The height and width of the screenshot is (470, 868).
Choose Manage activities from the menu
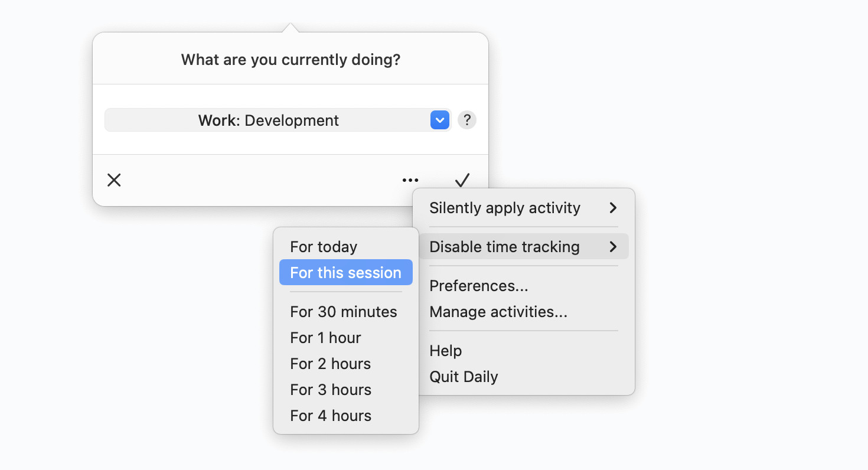coord(498,312)
